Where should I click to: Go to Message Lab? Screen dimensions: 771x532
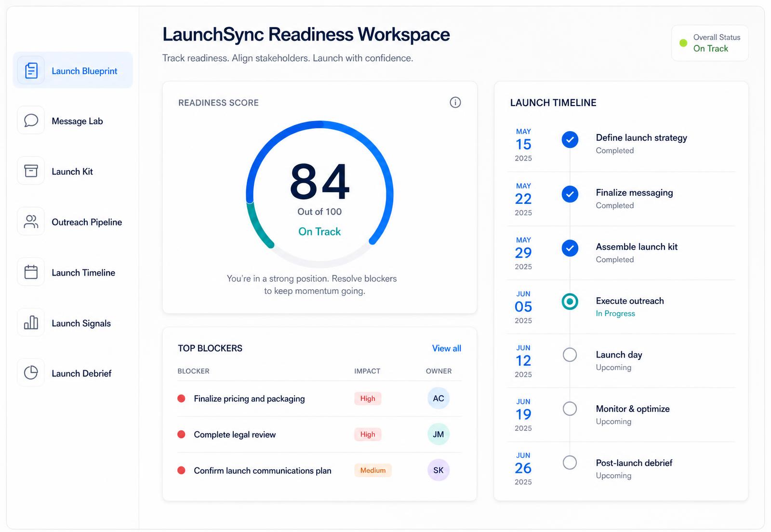[73, 120]
